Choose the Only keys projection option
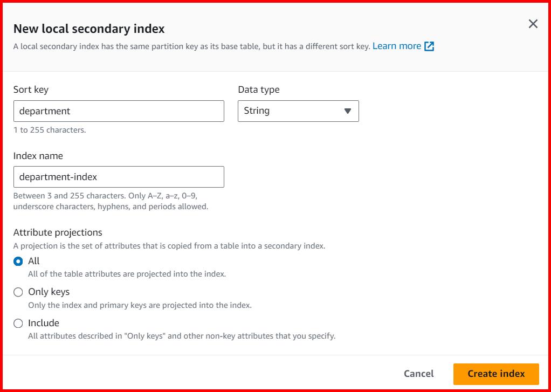The height and width of the screenshot is (392, 551). (18, 292)
